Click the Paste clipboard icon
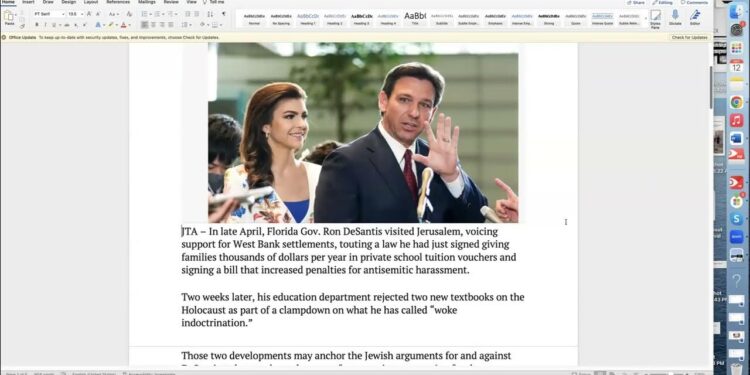Viewport: 750px width, 375px height. click(x=9, y=17)
